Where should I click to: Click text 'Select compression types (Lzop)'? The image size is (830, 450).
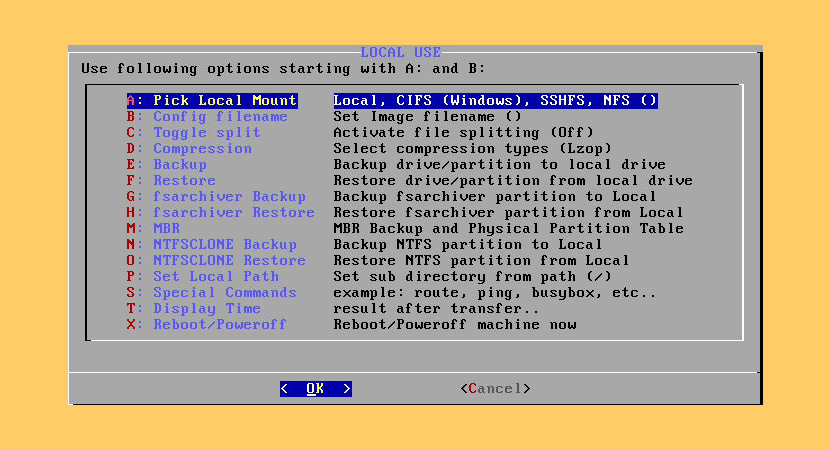472,148
